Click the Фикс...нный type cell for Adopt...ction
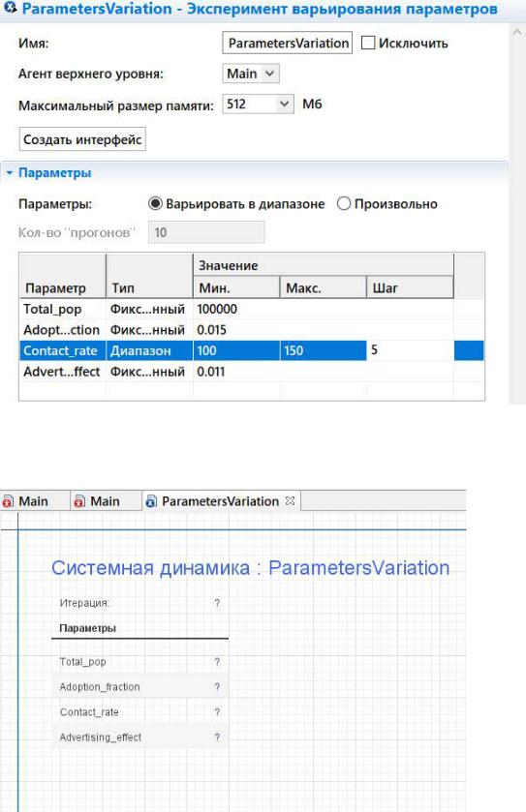Viewport: 526px width, 812px height. (149, 330)
